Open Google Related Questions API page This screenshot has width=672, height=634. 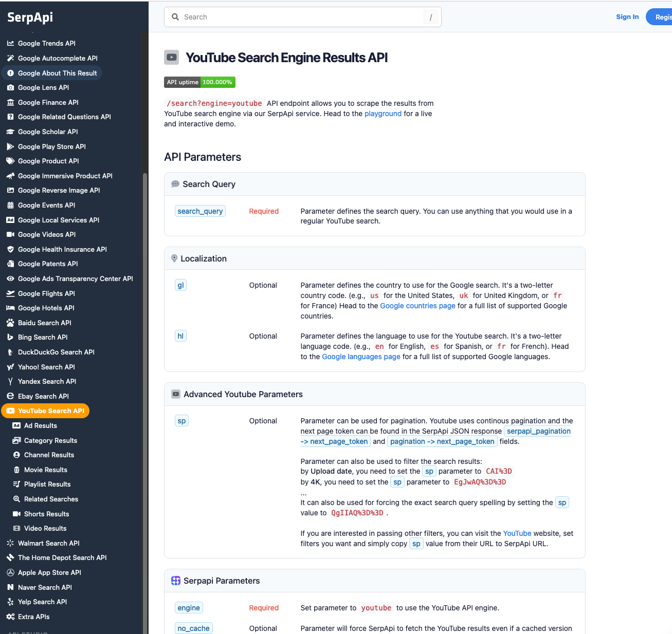point(64,117)
